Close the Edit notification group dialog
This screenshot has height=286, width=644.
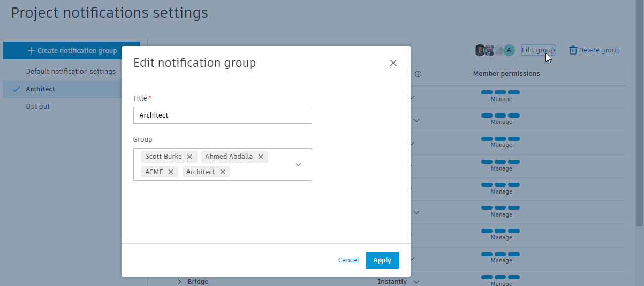tap(393, 63)
